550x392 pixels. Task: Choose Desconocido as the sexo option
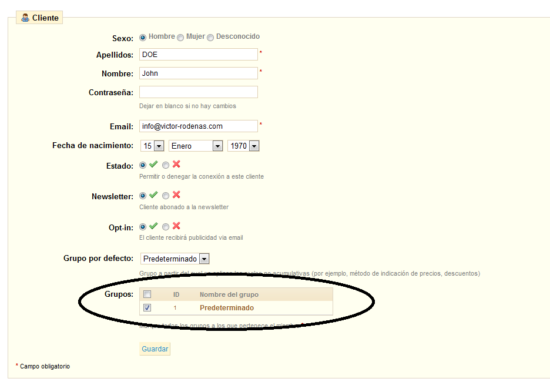point(210,38)
